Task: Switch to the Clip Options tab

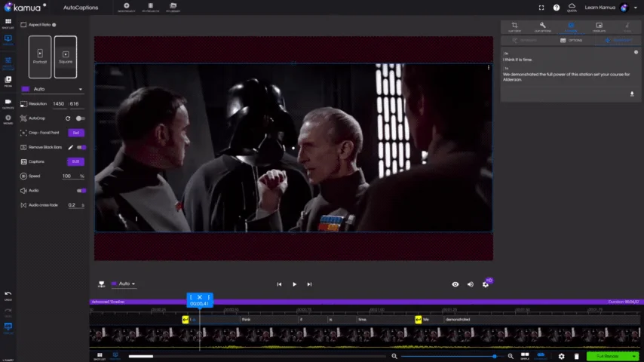Action: point(542,27)
